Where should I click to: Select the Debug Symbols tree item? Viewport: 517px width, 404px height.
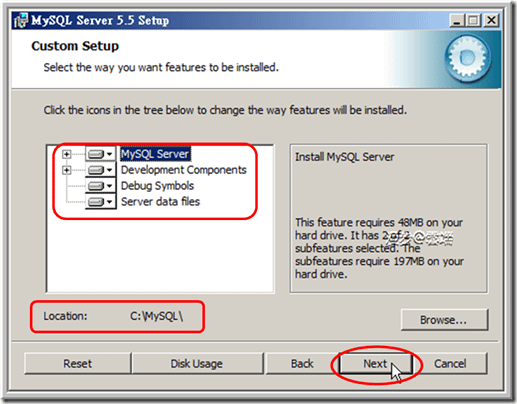[157, 186]
